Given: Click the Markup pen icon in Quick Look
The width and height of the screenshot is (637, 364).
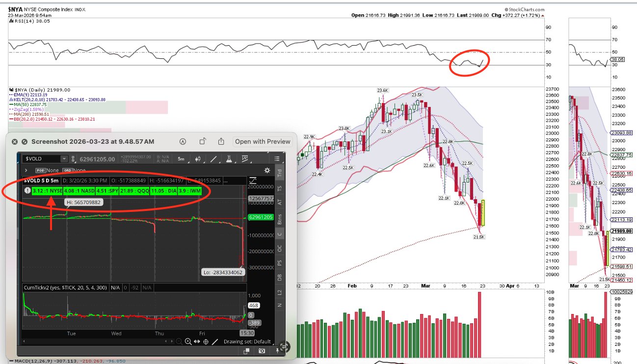Looking at the screenshot, I should click(184, 141).
